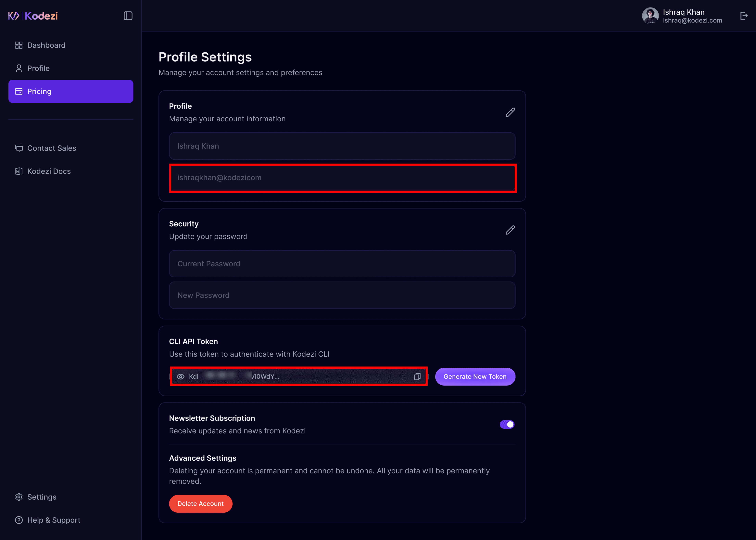Screen dimensions: 756x540
Task: Click the Delete Account button
Action: point(201,503)
